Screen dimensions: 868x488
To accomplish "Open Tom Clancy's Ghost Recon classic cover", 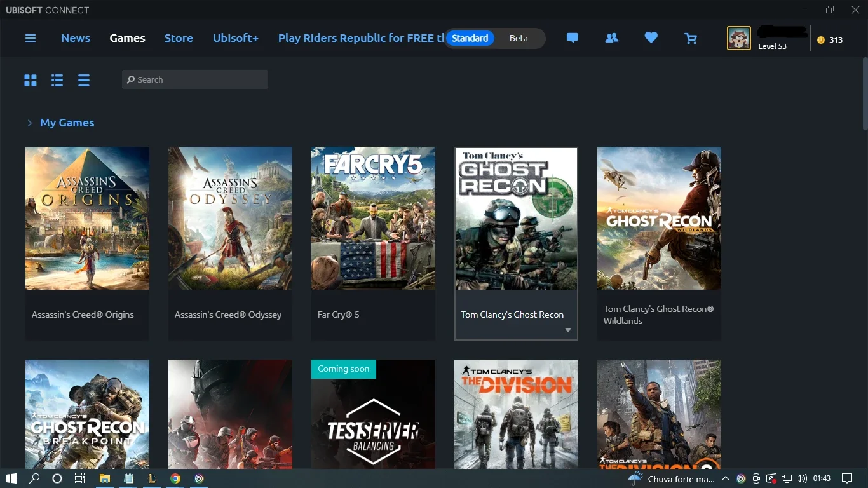I will (516, 219).
